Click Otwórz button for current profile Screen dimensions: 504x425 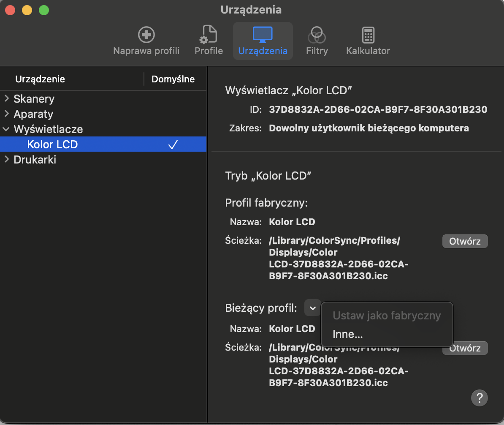pyautogui.click(x=465, y=349)
